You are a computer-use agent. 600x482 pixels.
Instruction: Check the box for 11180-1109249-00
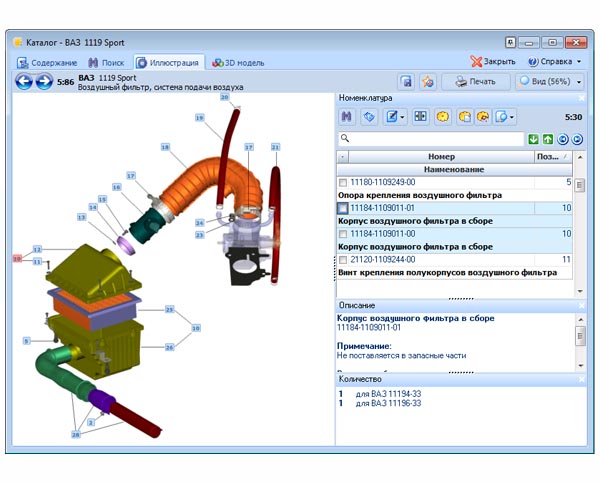pos(343,182)
